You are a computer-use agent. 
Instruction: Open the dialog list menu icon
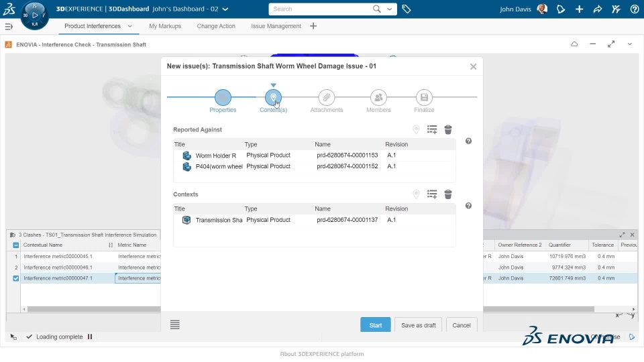point(175,324)
